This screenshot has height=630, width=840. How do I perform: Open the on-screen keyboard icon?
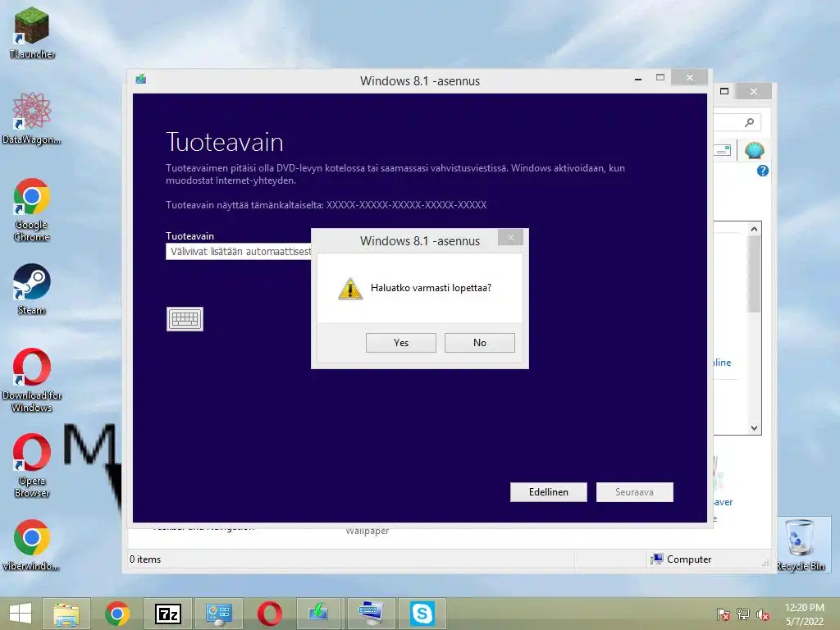185,319
